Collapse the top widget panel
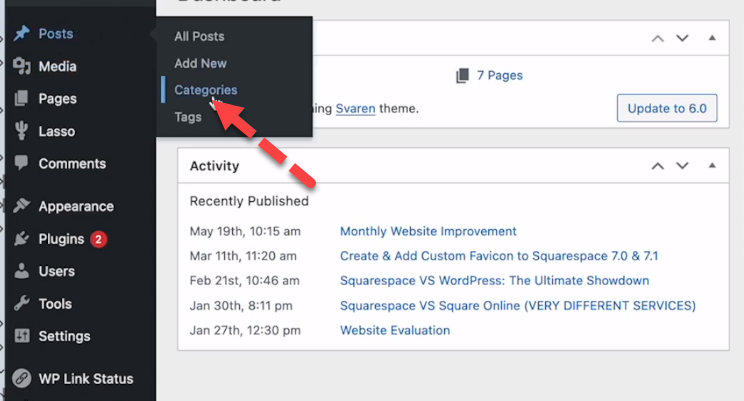 (x=712, y=38)
